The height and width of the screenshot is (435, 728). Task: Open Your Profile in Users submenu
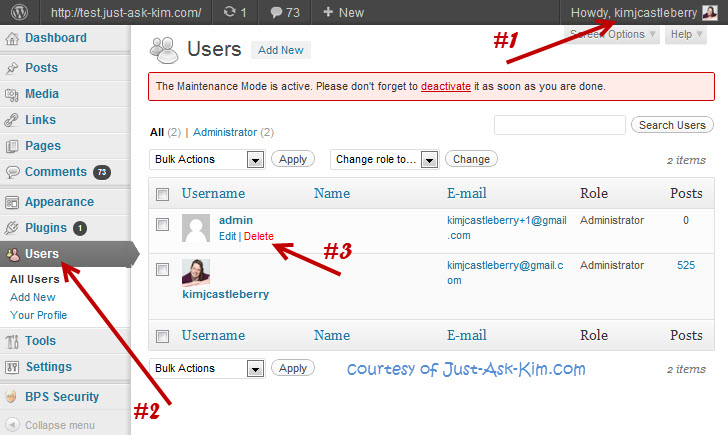39,315
